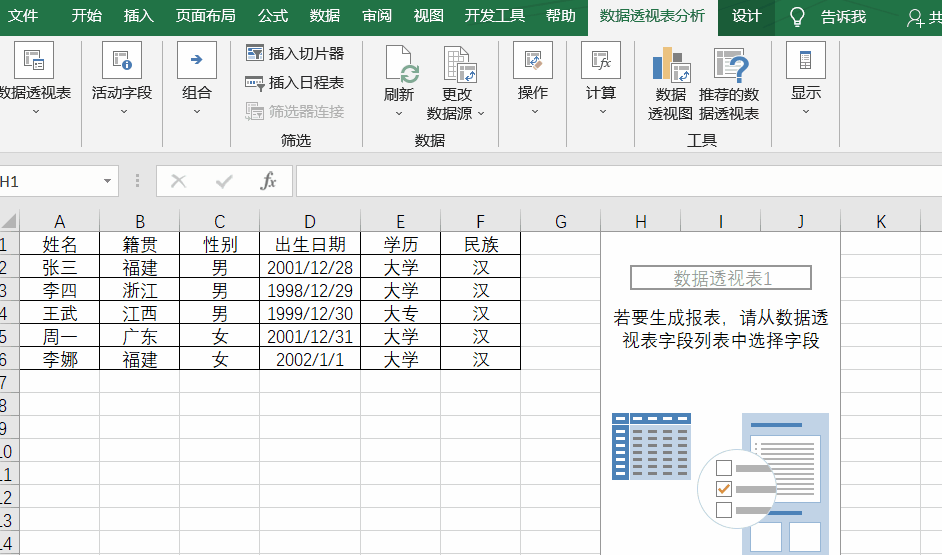Screen dimensions: 942x555
Task: Click the formula bar input field
Action: coord(619,181)
